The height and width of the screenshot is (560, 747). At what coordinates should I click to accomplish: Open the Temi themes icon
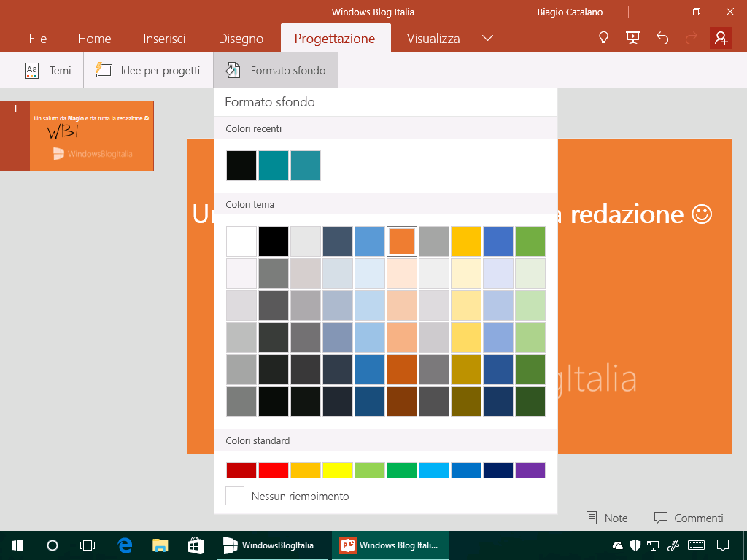[31, 71]
